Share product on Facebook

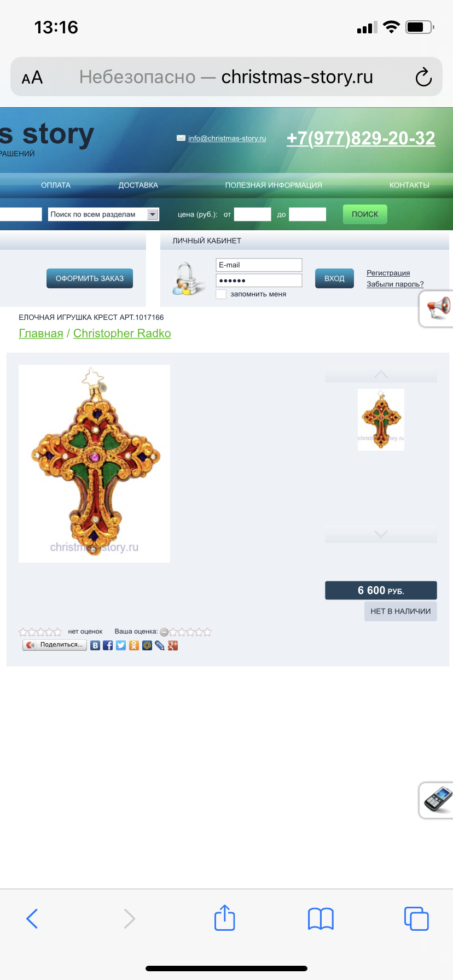[108, 645]
